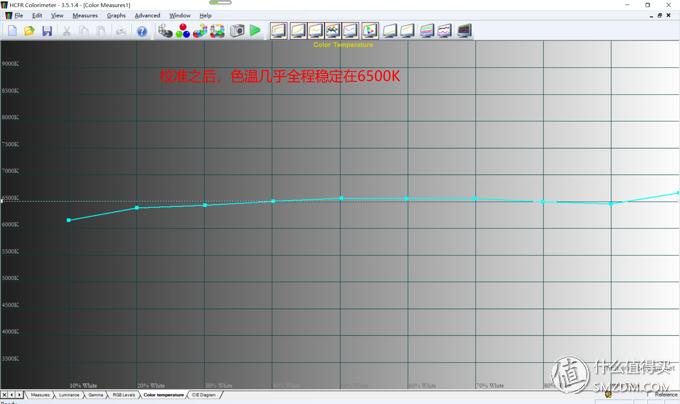Open fifth monitor graph view icon
The image size is (680, 404).
tap(350, 31)
